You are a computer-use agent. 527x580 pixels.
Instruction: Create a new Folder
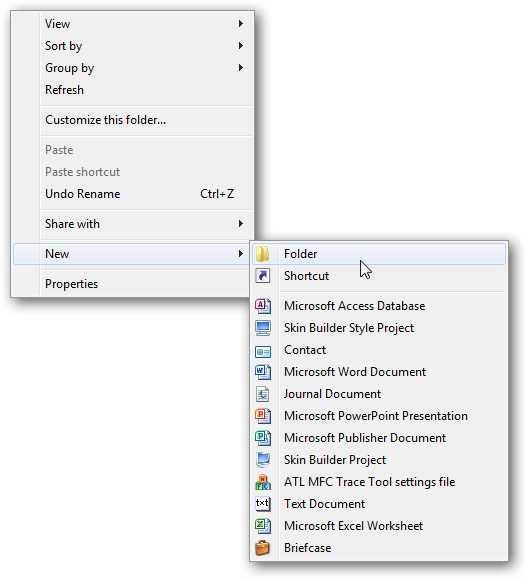[x=379, y=254]
